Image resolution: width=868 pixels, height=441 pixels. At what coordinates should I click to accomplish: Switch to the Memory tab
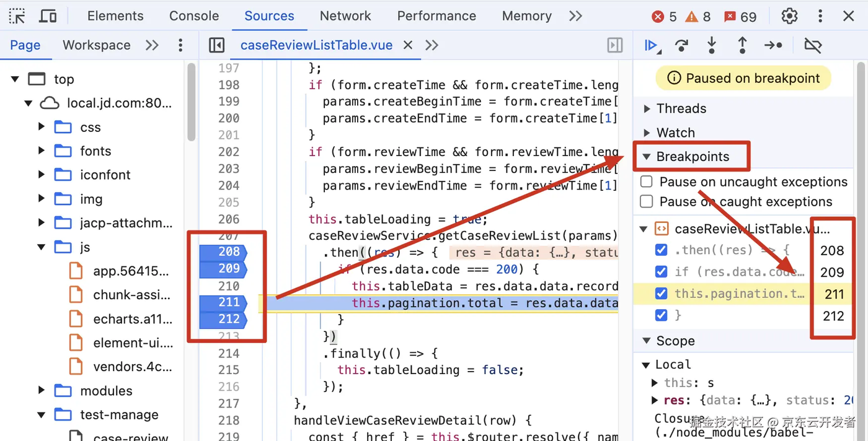point(527,16)
